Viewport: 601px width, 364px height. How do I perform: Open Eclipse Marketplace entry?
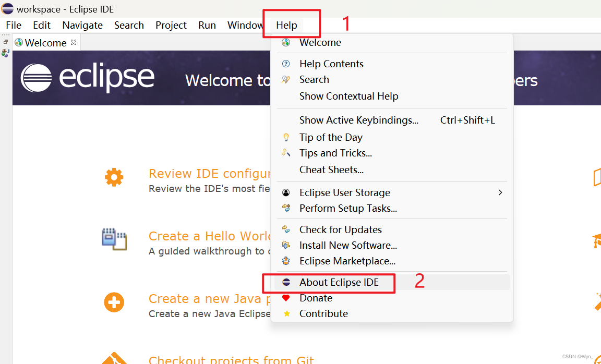click(x=392, y=261)
